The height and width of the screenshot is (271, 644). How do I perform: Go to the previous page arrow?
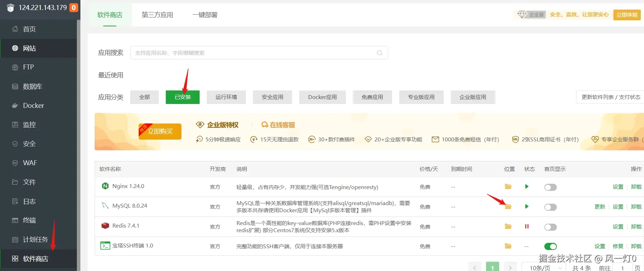tap(475, 267)
